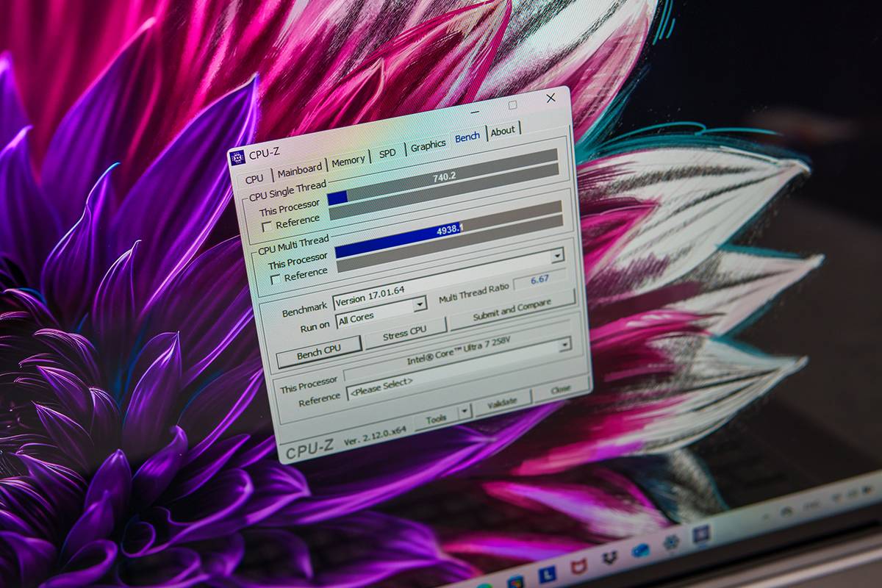
Task: Click Submit and Compare button
Action: point(512,309)
